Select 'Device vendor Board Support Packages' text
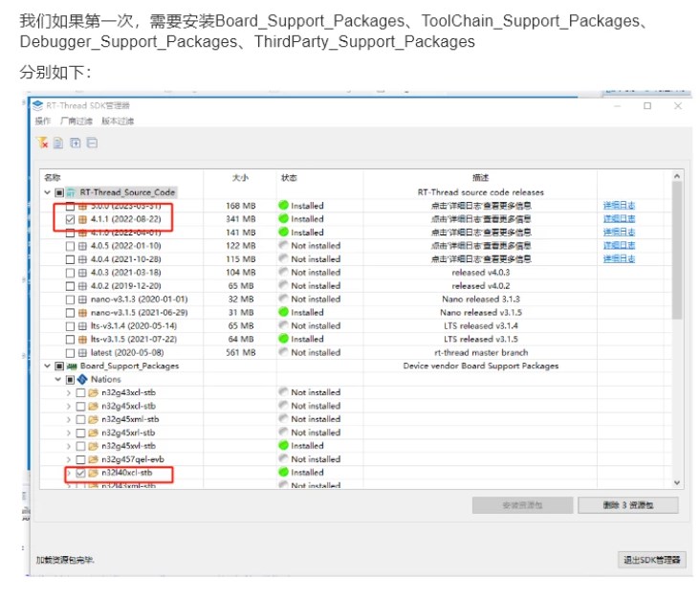Image resolution: width=700 pixels, height=600 pixels. click(481, 366)
